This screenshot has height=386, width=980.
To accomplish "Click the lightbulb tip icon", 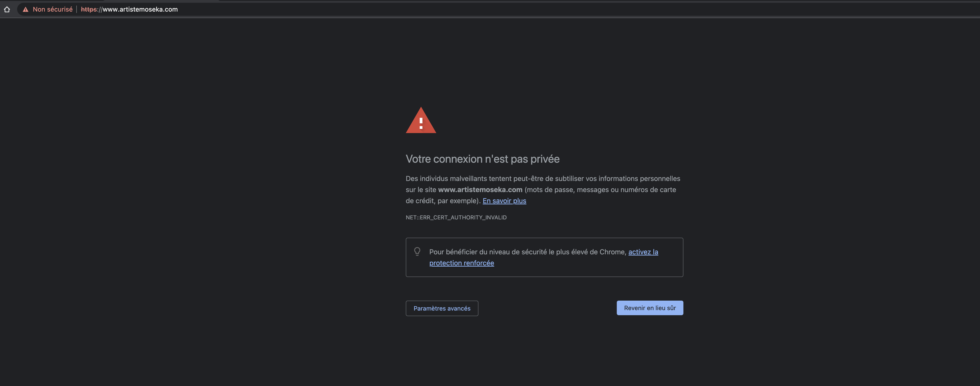I will 417,252.
